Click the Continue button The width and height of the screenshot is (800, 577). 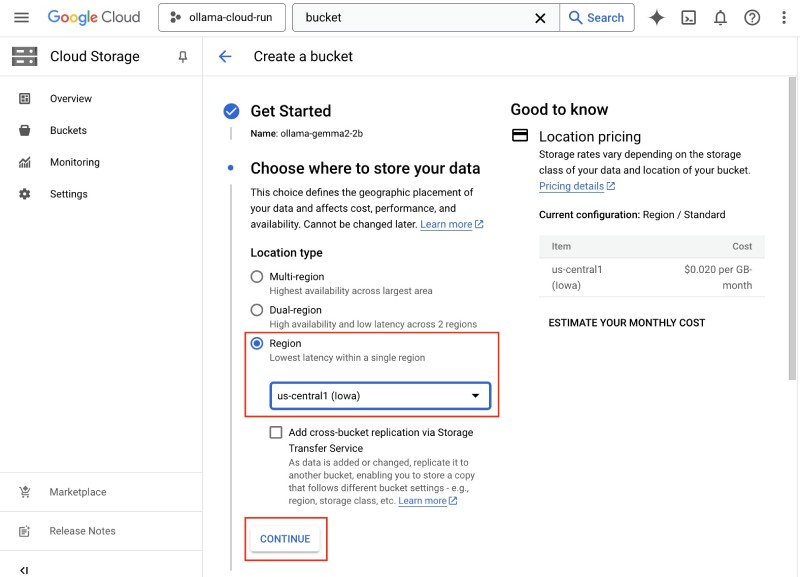(x=285, y=539)
